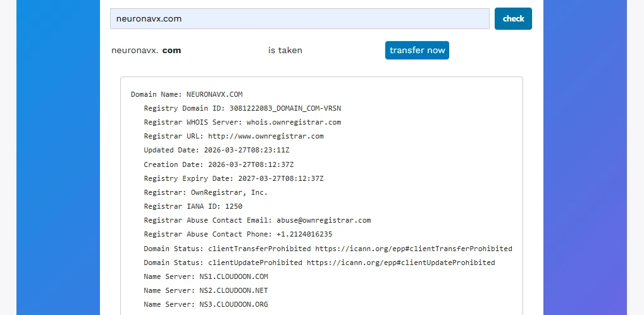Select the neuronavx.com result name
This screenshot has width=644, height=315.
[x=146, y=51]
